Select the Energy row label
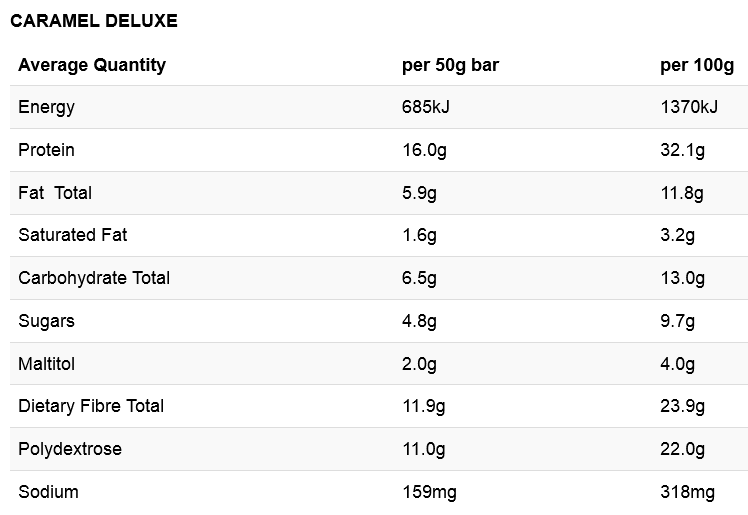The image size is (748, 515). click(46, 107)
